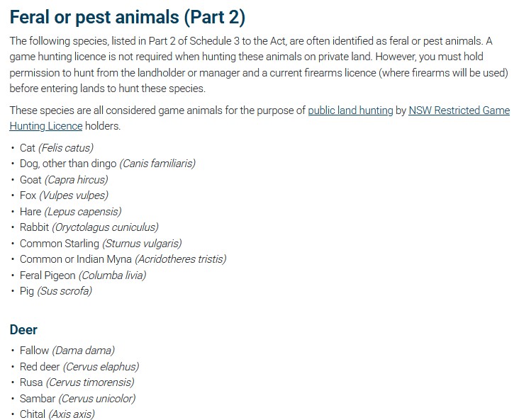Click the Dog, other than dingo entry
The width and height of the screenshot is (514, 420).
107,164
